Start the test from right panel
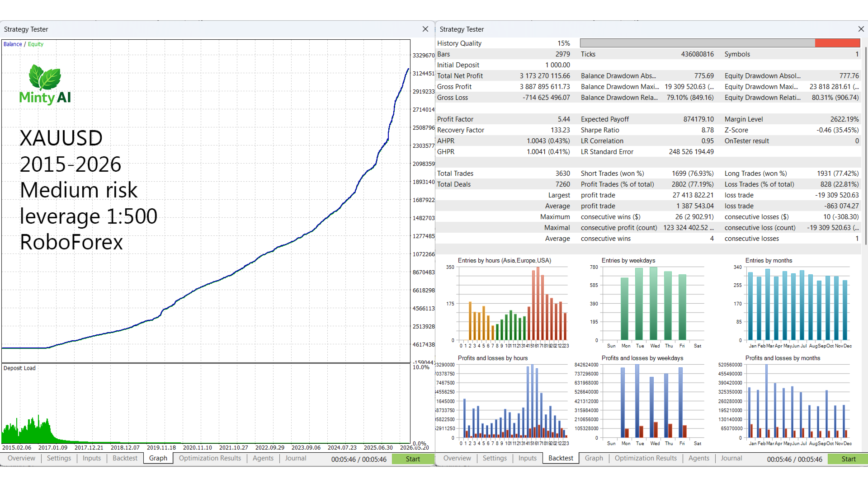Image resolution: width=868 pixels, height=488 pixels. (x=848, y=459)
